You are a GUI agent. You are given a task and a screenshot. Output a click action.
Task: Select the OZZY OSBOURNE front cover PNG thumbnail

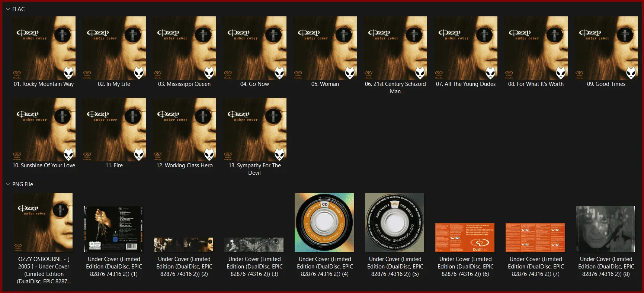click(43, 222)
